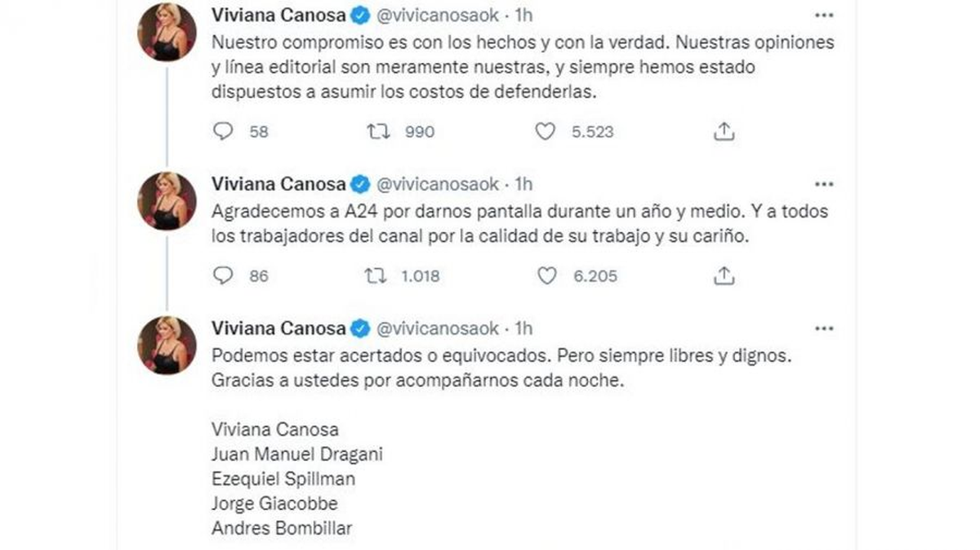Open Viviana Canosa's avatar on first tweet
This screenshot has width=980, height=550.
click(167, 32)
